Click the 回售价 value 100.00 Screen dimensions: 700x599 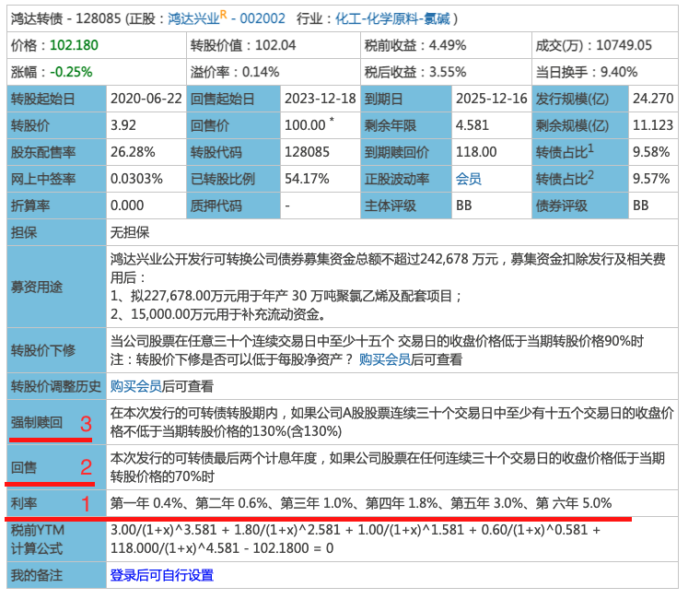pyautogui.click(x=306, y=125)
